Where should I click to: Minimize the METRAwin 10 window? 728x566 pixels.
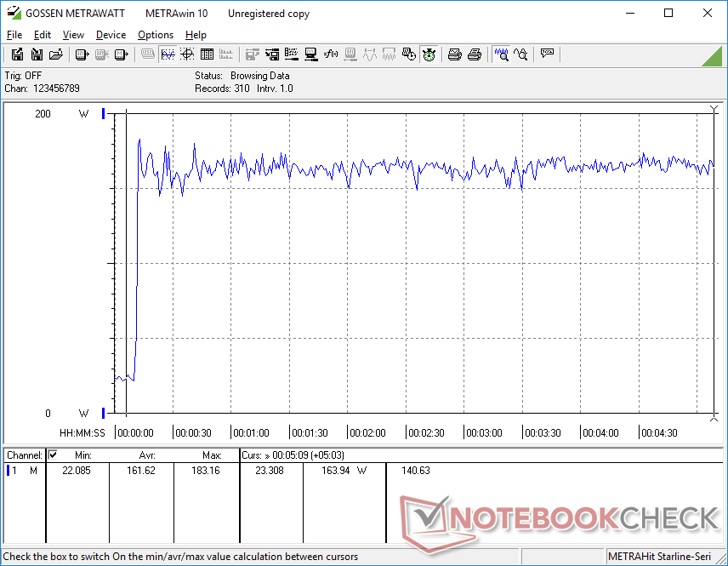click(x=629, y=13)
